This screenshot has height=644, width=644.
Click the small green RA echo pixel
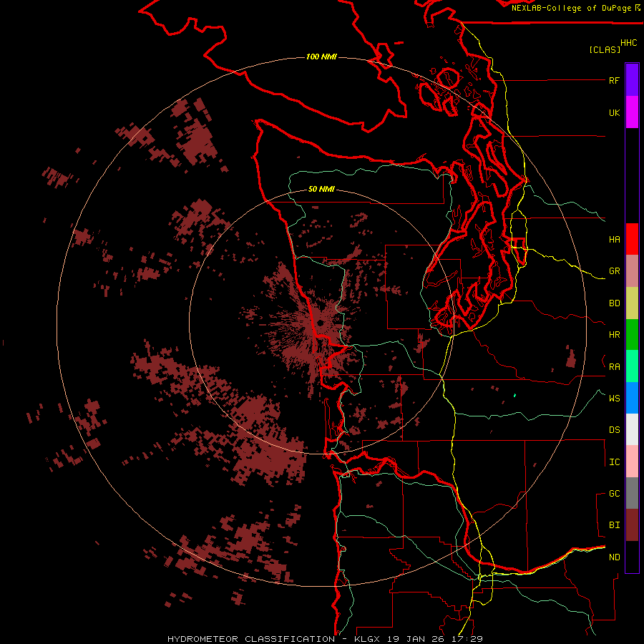[514, 396]
